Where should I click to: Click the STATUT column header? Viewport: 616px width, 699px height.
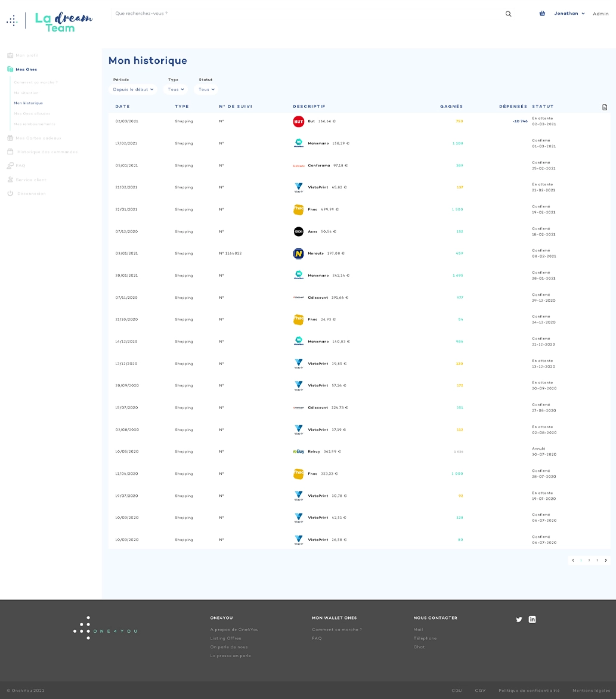coord(543,107)
